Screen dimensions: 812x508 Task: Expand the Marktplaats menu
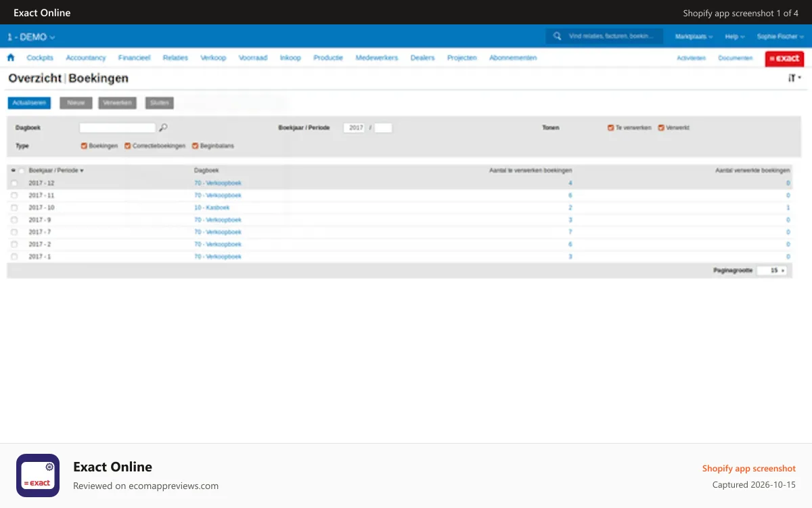click(x=694, y=37)
